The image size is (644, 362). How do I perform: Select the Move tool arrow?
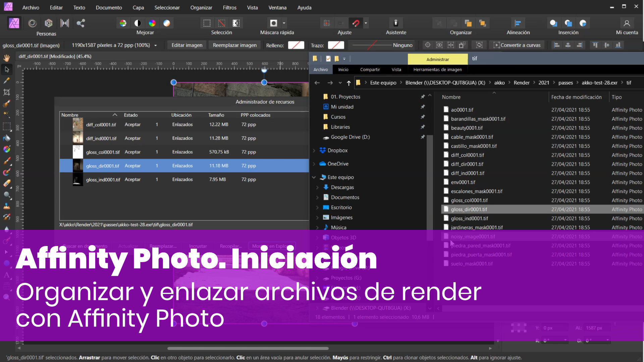click(x=7, y=69)
